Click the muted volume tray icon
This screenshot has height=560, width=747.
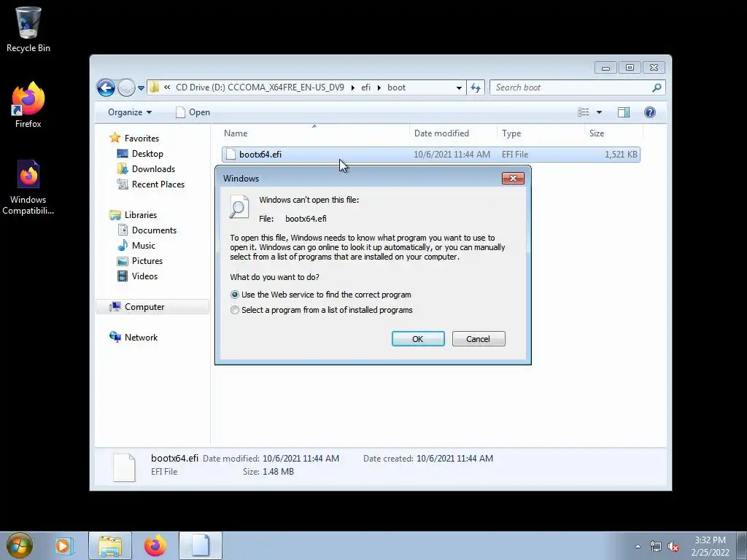673,546
